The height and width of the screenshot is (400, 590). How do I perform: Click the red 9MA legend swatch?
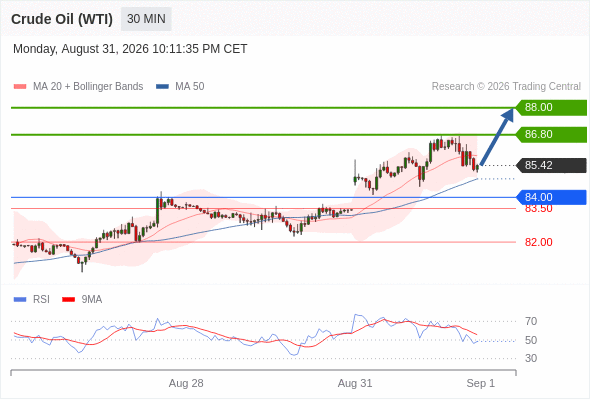point(68,300)
